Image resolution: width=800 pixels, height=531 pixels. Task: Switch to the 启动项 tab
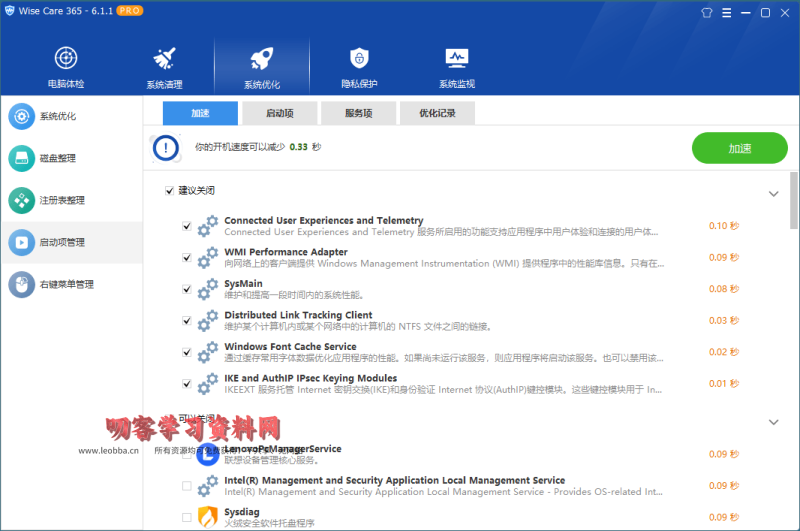coord(280,113)
